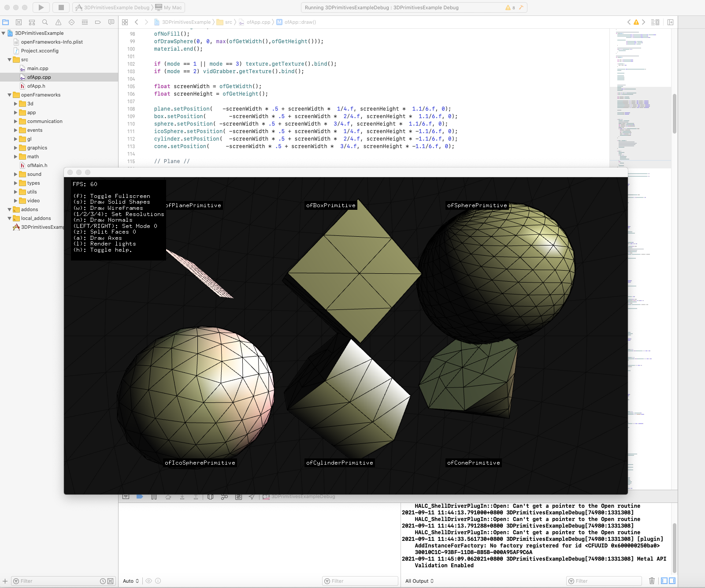Clear console with trash icon

click(x=652, y=581)
